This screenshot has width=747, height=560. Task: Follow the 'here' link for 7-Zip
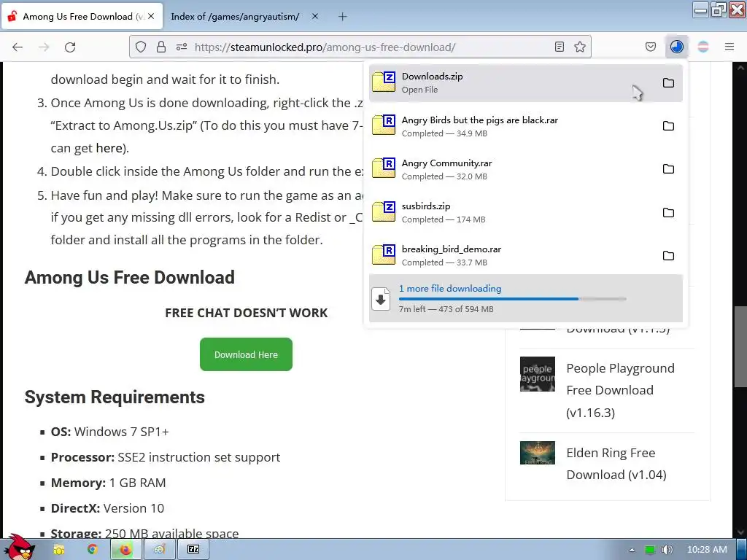pos(109,148)
